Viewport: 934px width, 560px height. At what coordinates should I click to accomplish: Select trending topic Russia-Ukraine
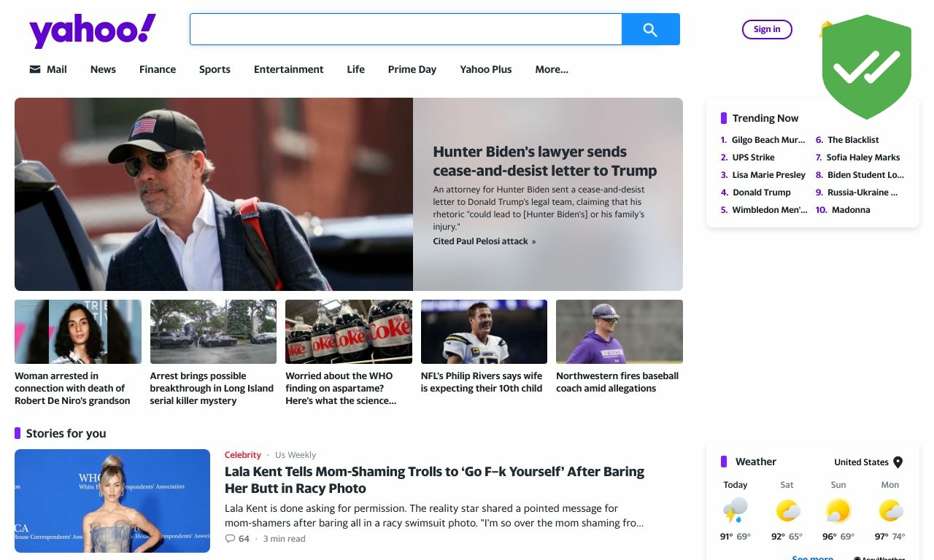click(862, 192)
